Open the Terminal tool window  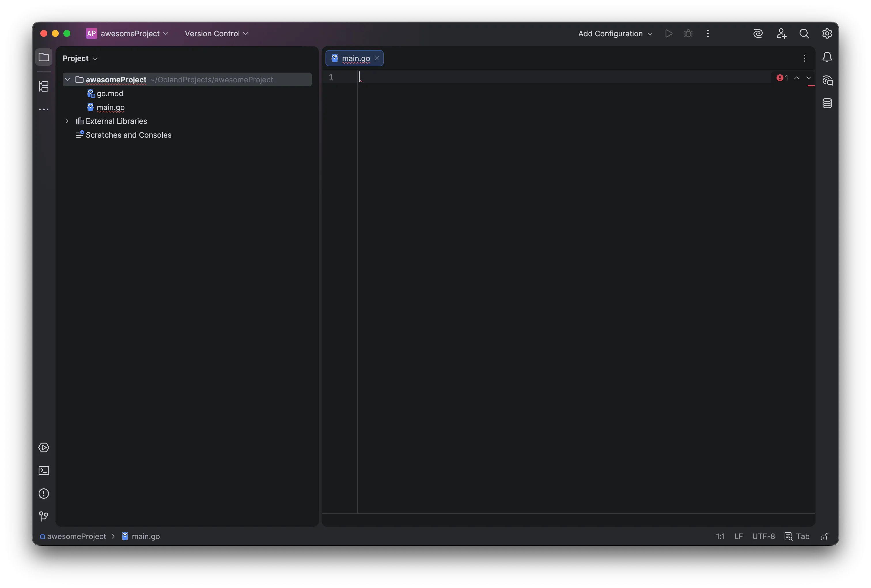pos(44,471)
